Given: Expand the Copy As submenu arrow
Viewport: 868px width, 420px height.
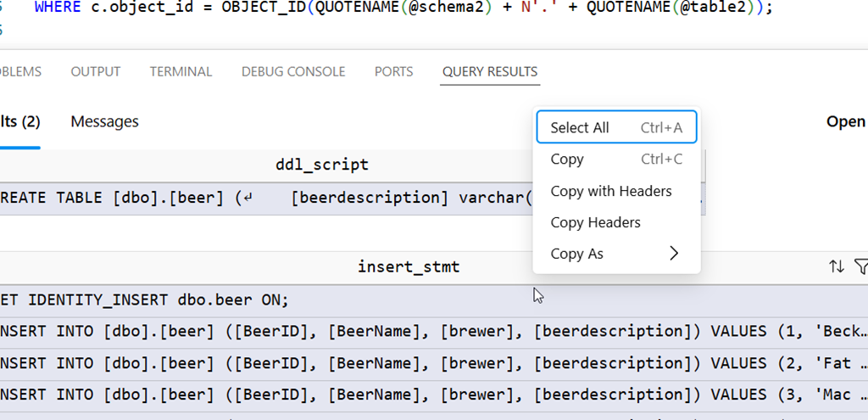Looking at the screenshot, I should point(674,254).
